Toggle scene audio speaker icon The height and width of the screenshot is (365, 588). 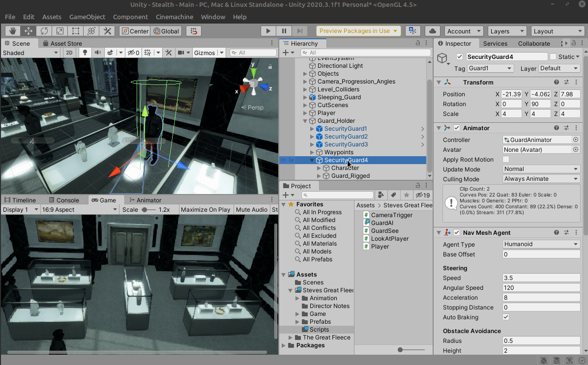pyautogui.click(x=97, y=53)
